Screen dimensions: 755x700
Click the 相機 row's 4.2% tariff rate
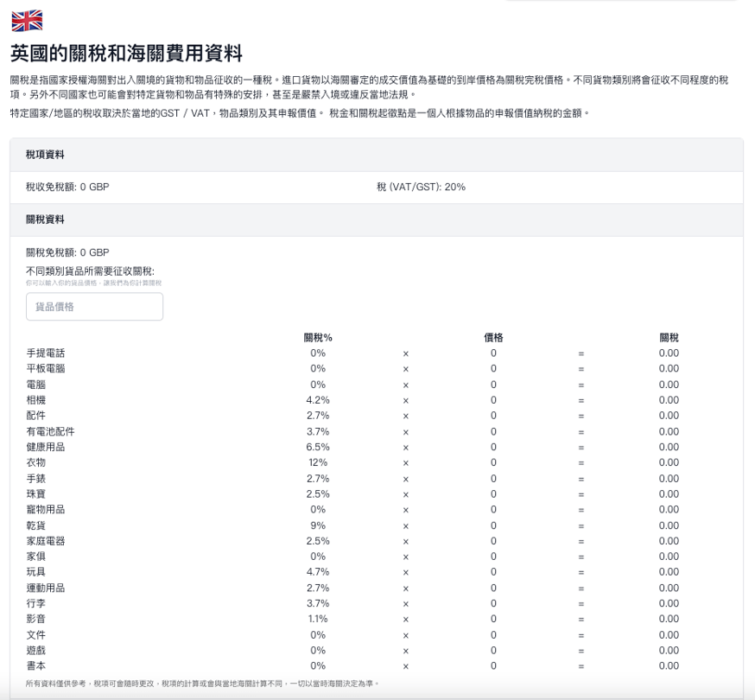(x=318, y=400)
